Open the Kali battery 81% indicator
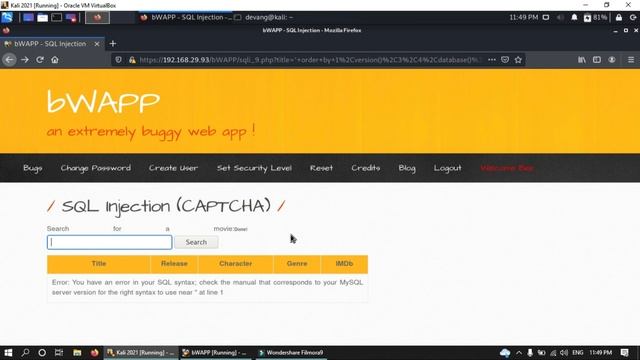Viewport: 640px width, 360px height. 596,17
